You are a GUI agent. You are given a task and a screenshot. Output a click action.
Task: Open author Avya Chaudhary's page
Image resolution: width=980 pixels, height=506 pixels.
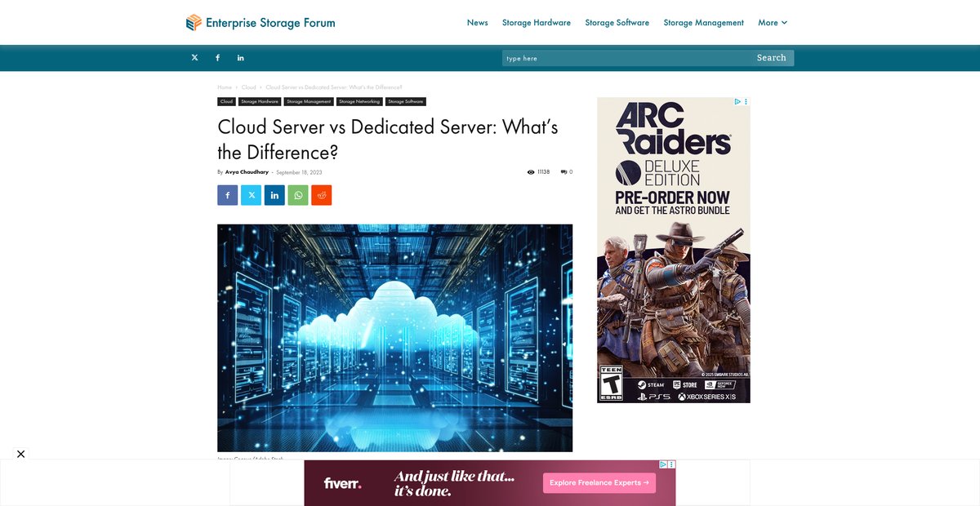247,172
